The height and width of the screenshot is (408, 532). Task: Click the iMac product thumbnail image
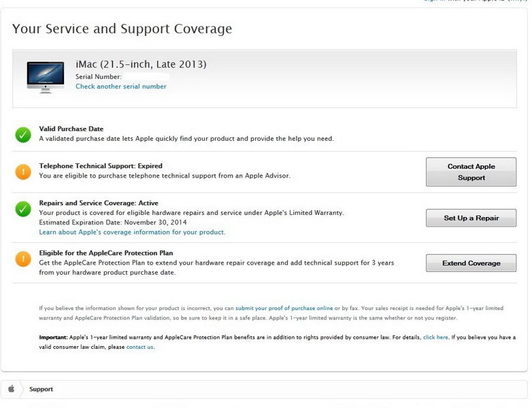[x=46, y=77]
